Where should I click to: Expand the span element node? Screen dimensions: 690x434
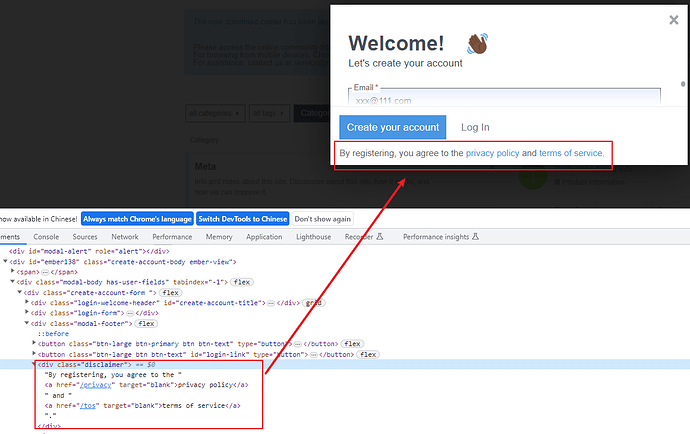pos(12,272)
